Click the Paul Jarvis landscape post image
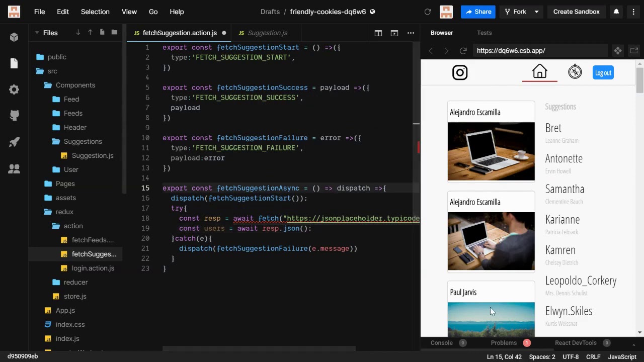The height and width of the screenshot is (362, 644). [491, 319]
